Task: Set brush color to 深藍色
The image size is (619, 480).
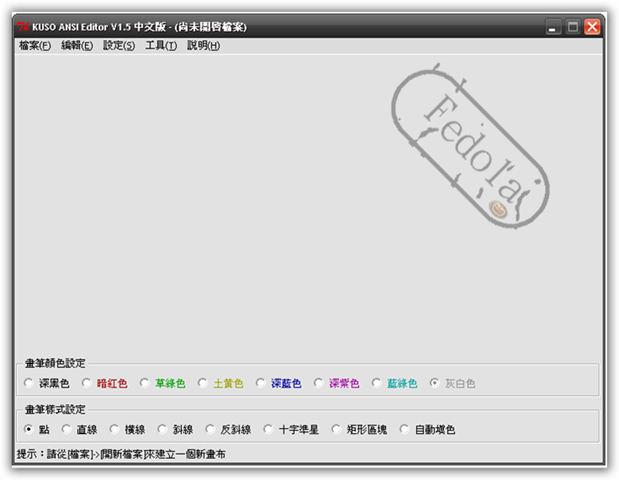Action: [x=261, y=383]
